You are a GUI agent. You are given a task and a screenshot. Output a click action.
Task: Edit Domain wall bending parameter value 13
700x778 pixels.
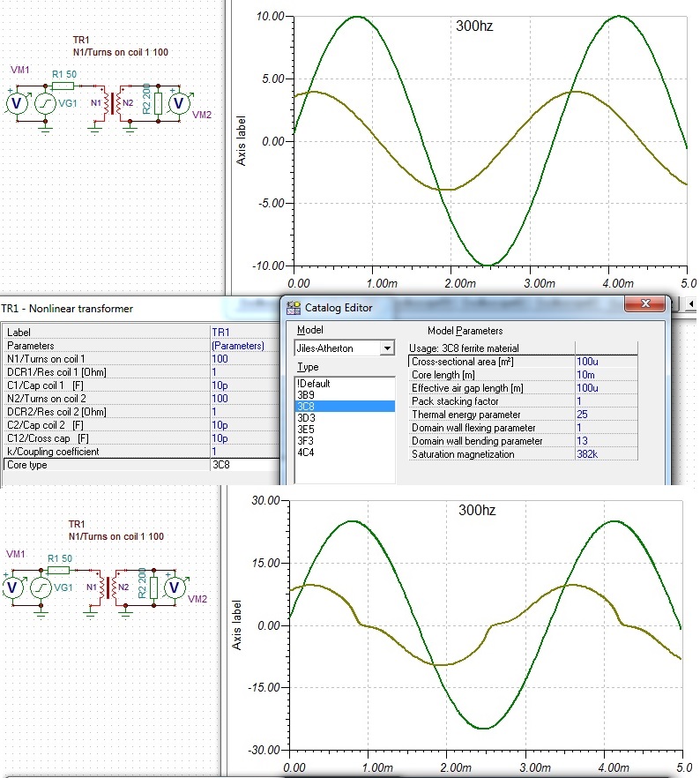pyautogui.click(x=606, y=441)
